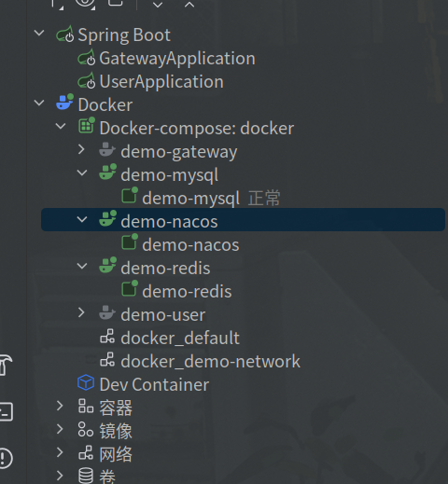Collapse the Docker node
Viewport: 448px width, 484px height.
39,103
